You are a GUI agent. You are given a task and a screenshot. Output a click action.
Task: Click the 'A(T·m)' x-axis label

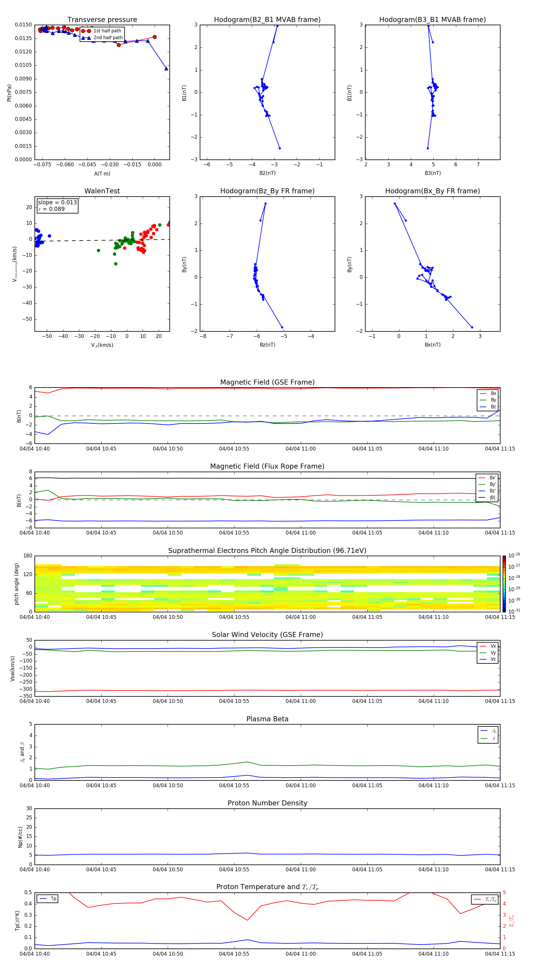click(102, 173)
